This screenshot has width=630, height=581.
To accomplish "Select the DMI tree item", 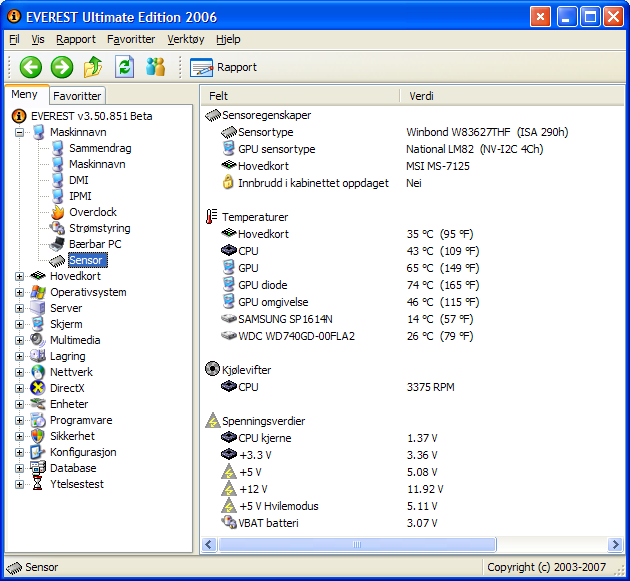I will point(79,180).
